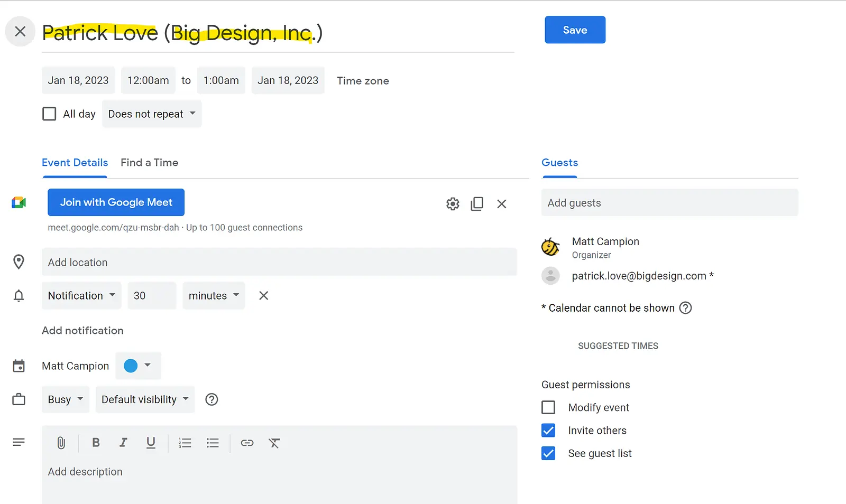Remove the Google Meet conferencing

tap(502, 204)
